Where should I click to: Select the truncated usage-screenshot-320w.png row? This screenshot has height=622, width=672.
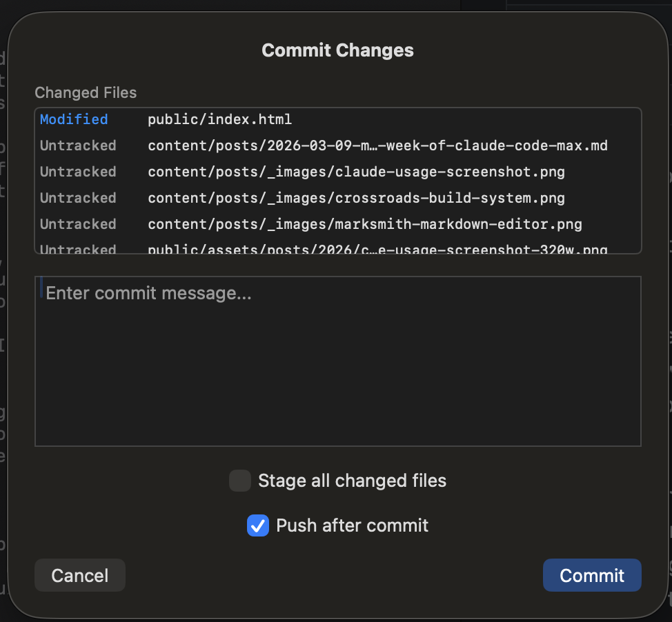377,248
